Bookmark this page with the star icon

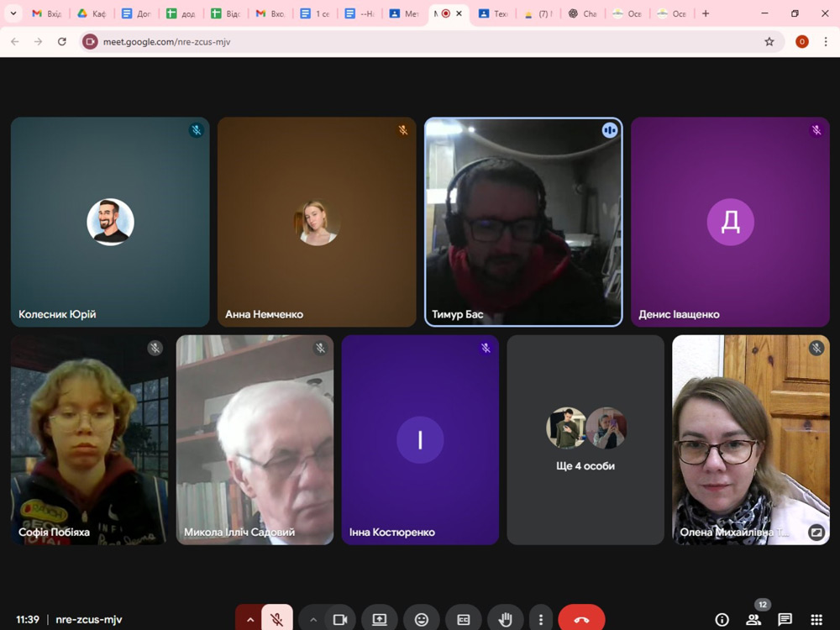point(769,41)
